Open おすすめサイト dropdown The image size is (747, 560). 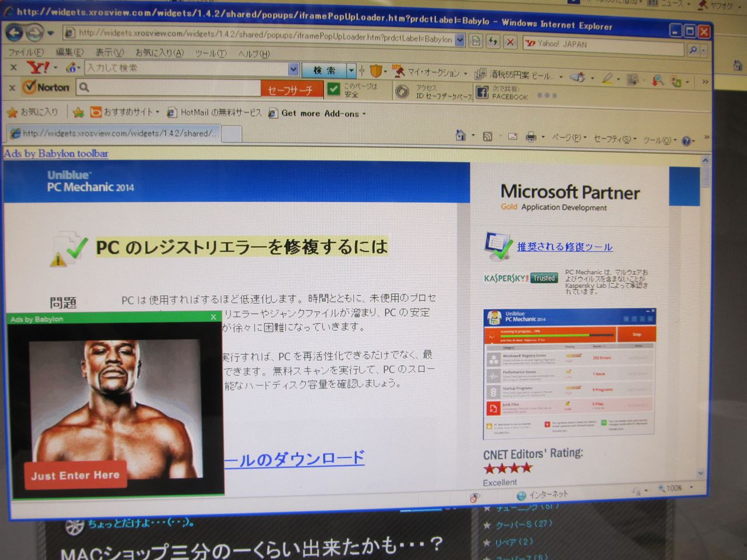[x=125, y=112]
